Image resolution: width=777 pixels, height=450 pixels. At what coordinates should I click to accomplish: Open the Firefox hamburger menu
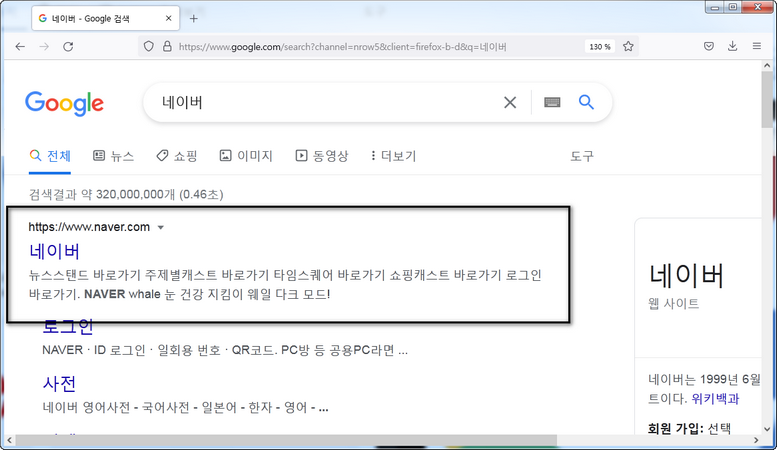[757, 46]
